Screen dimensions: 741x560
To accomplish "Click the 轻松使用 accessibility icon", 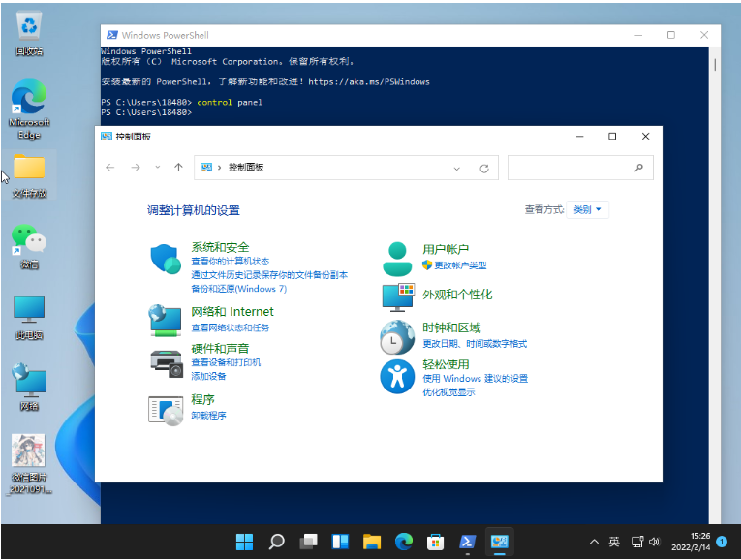I will point(397,376).
